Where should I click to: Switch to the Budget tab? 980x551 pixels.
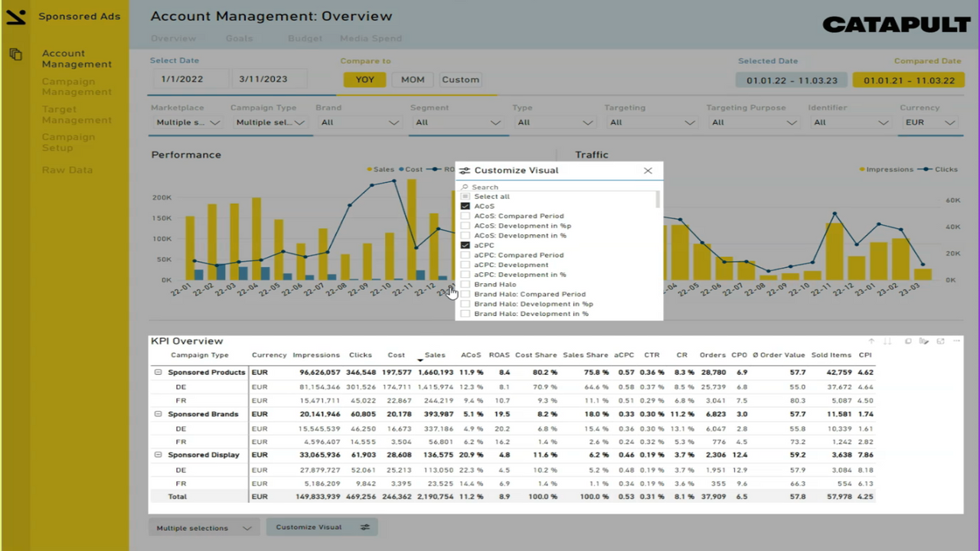(x=305, y=38)
